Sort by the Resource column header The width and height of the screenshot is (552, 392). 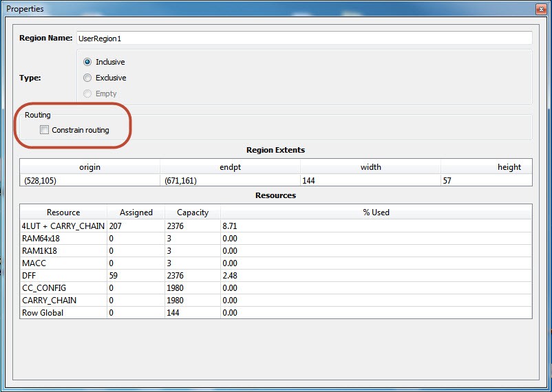pos(63,213)
